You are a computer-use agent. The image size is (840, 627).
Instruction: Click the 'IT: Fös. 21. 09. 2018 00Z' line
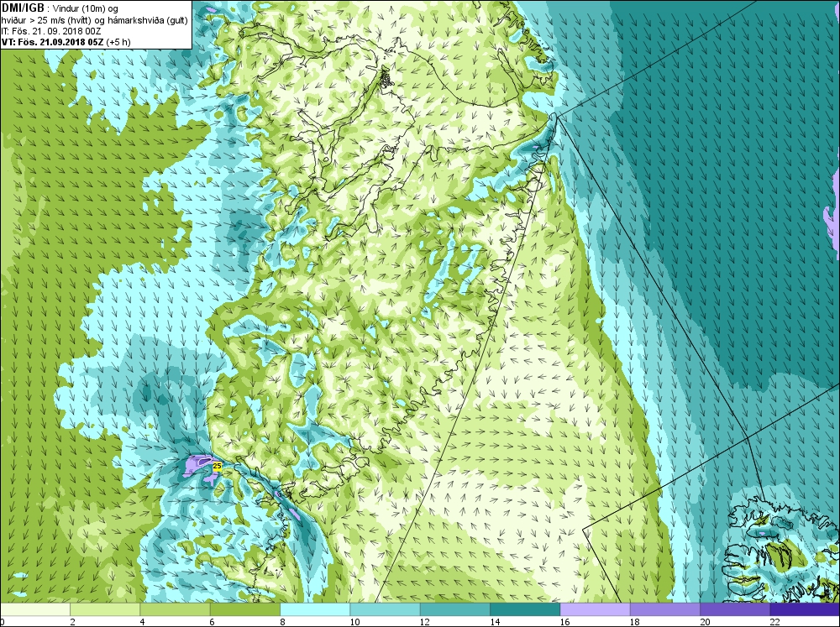click(x=51, y=31)
